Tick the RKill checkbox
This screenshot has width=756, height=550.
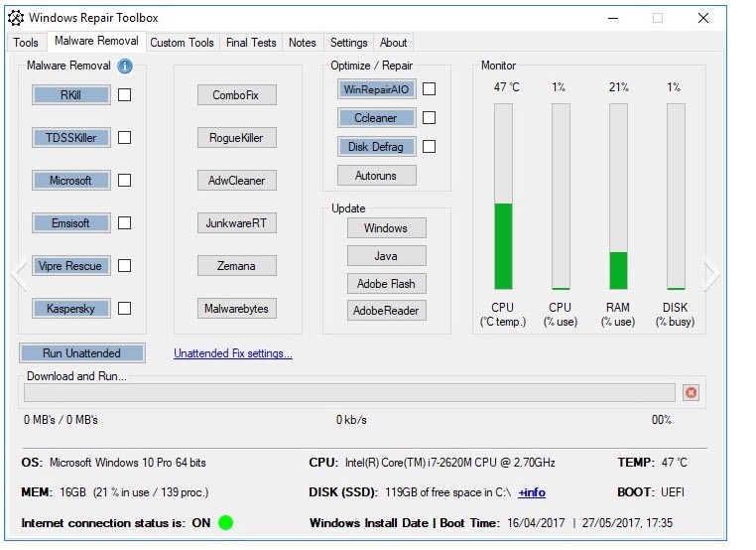(x=124, y=95)
